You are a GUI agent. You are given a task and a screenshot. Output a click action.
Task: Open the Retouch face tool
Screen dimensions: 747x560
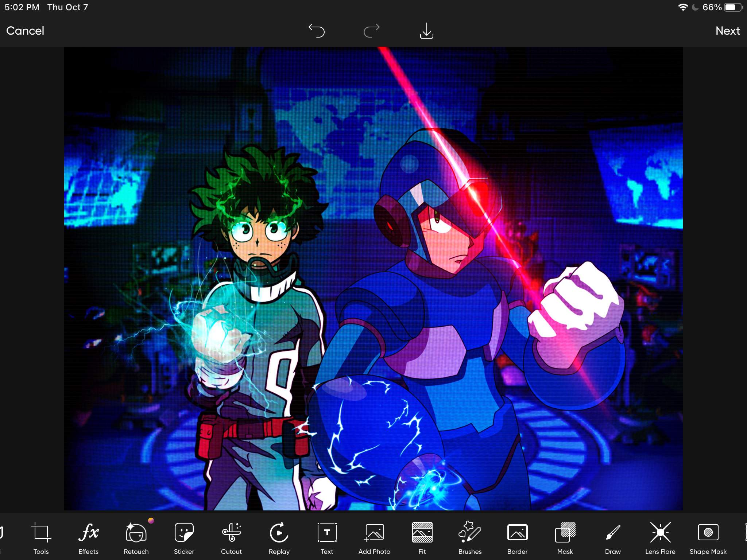pos(136,538)
